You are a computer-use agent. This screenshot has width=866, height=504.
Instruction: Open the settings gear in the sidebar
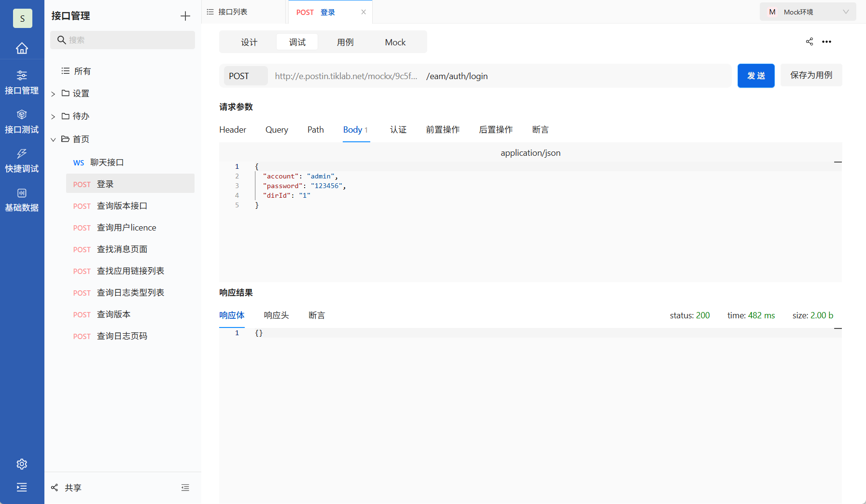click(22, 464)
